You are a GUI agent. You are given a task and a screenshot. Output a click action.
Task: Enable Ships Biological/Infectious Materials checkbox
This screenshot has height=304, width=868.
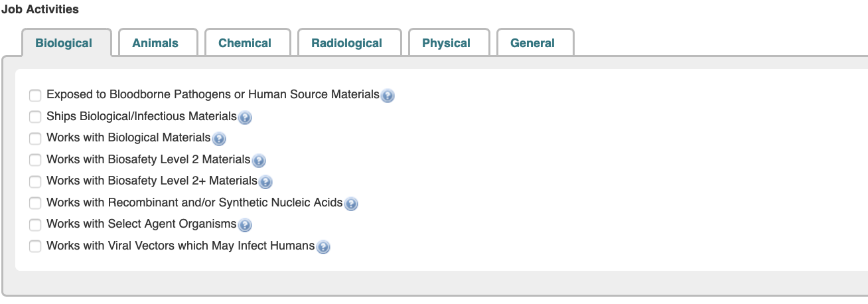pos(35,117)
